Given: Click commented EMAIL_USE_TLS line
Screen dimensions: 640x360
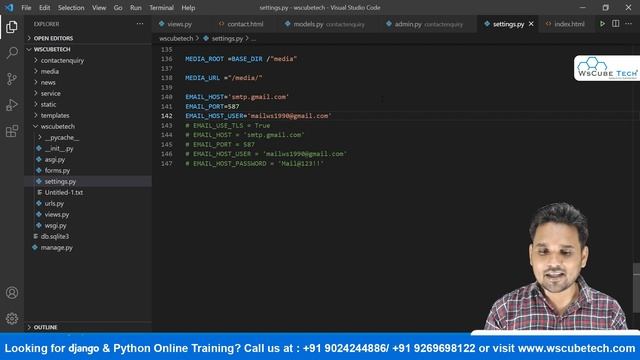Looking at the screenshot, I should pyautogui.click(x=227, y=125).
